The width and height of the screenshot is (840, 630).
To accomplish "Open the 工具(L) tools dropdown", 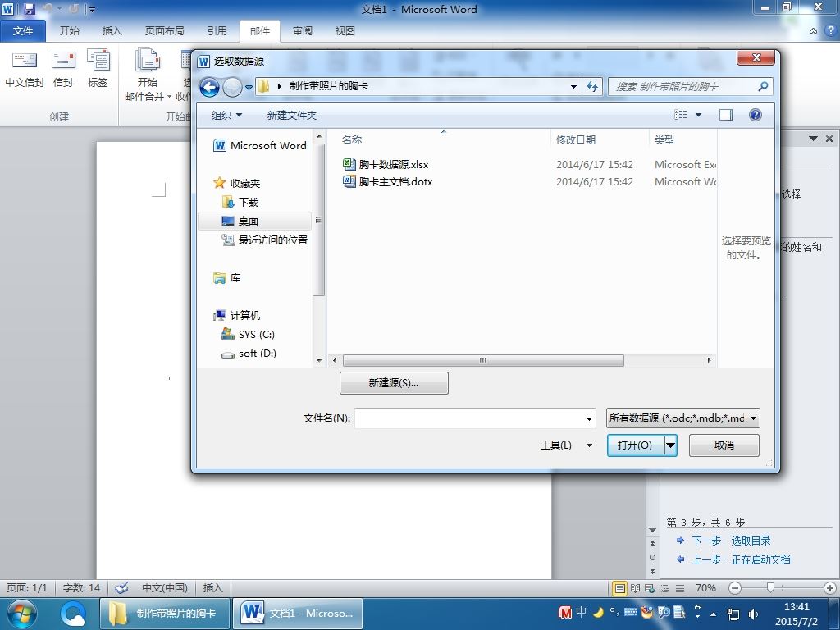I will [x=566, y=445].
